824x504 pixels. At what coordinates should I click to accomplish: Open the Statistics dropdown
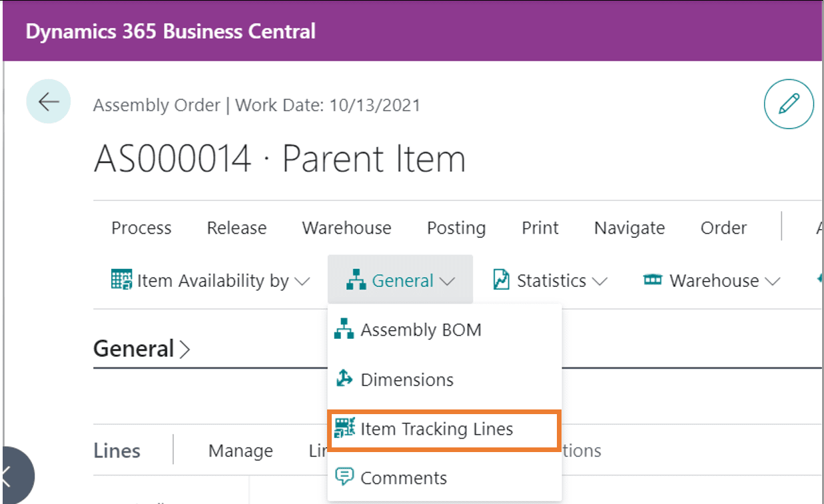pos(550,281)
